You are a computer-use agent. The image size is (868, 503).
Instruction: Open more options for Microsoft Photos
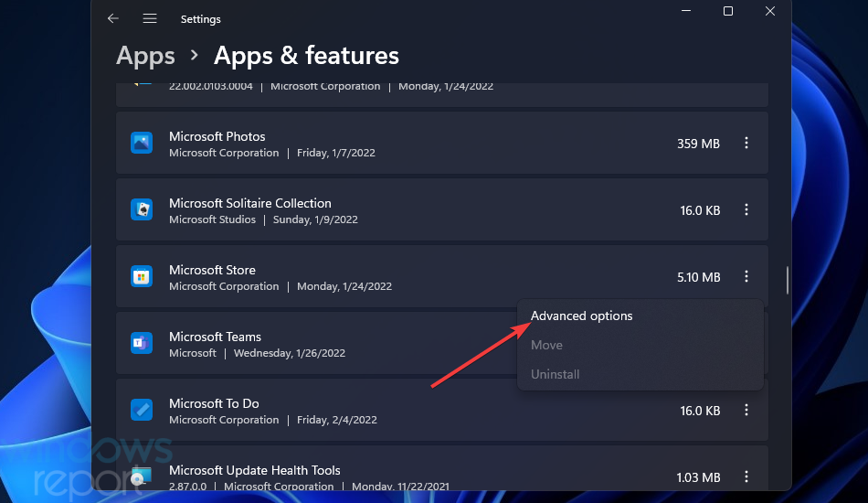point(746,143)
